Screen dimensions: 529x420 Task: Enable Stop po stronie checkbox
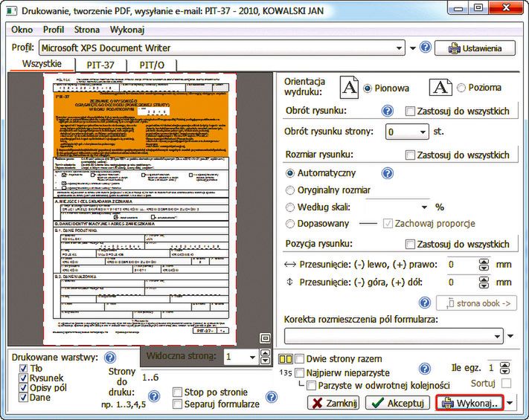177,392
